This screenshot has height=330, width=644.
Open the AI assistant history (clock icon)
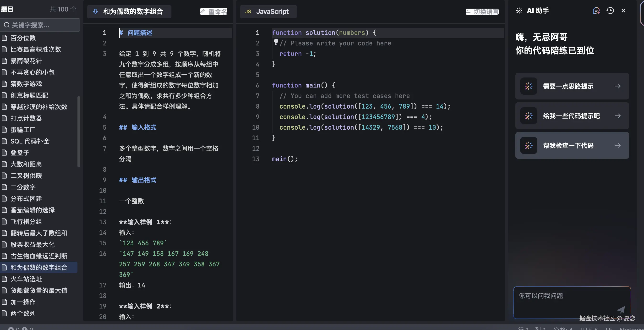(610, 11)
